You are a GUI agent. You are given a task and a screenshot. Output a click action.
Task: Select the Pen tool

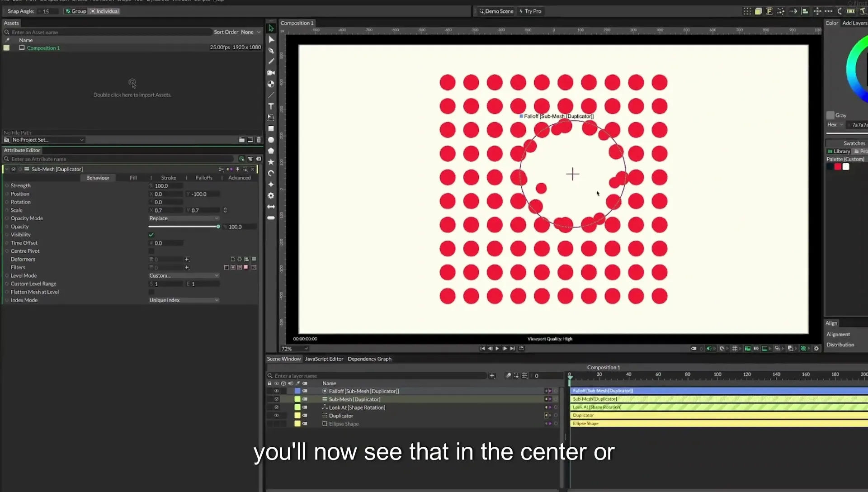[271, 51]
